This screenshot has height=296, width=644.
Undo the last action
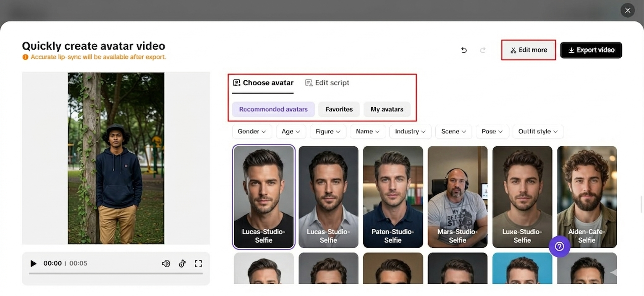click(x=464, y=50)
